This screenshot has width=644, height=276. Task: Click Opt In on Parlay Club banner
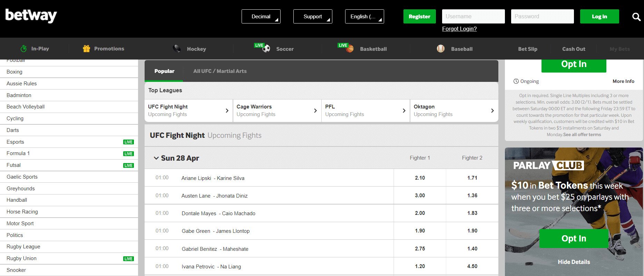(x=574, y=238)
